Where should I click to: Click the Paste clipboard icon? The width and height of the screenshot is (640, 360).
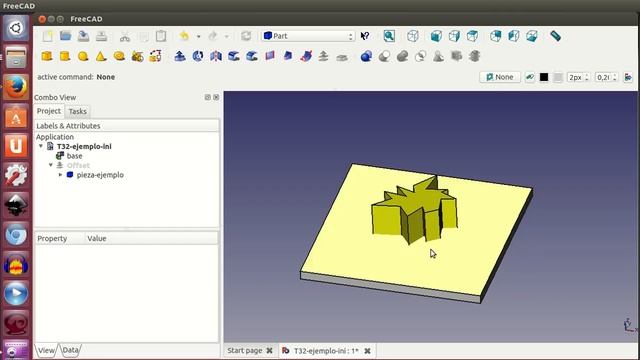coord(161,36)
